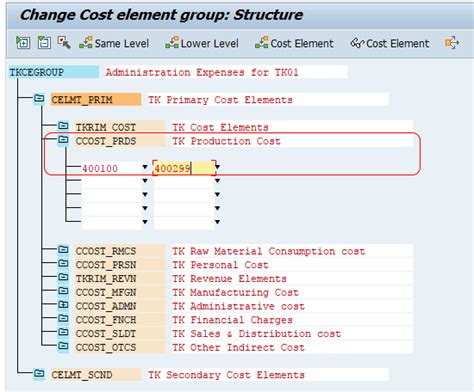Toggle the TKRIM_COST folder icon
Image resolution: width=474 pixels, height=392 pixels.
[63, 126]
